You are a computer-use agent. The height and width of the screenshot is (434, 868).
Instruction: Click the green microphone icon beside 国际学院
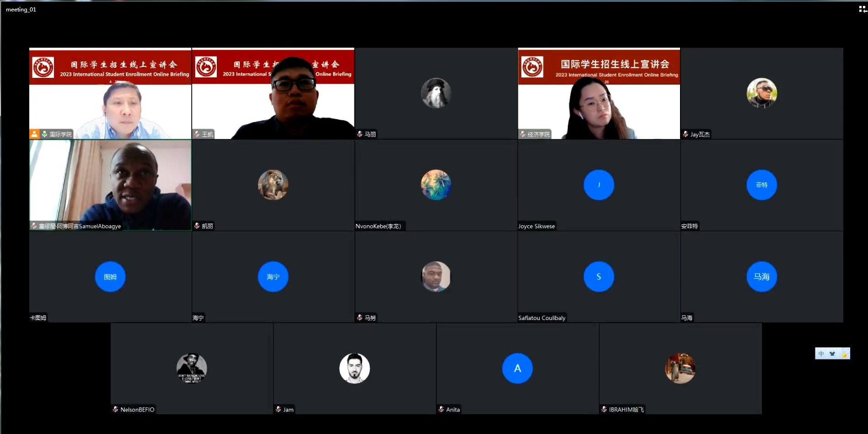click(44, 134)
